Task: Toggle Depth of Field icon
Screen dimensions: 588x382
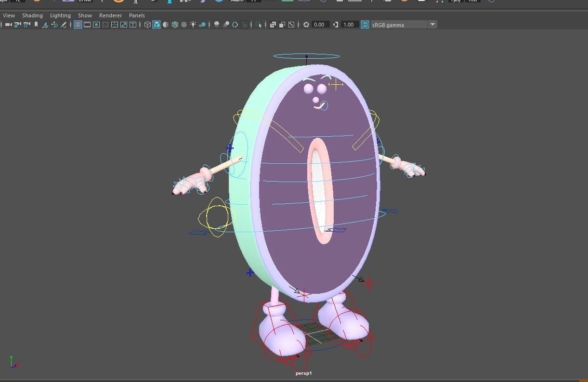Action: [244, 25]
